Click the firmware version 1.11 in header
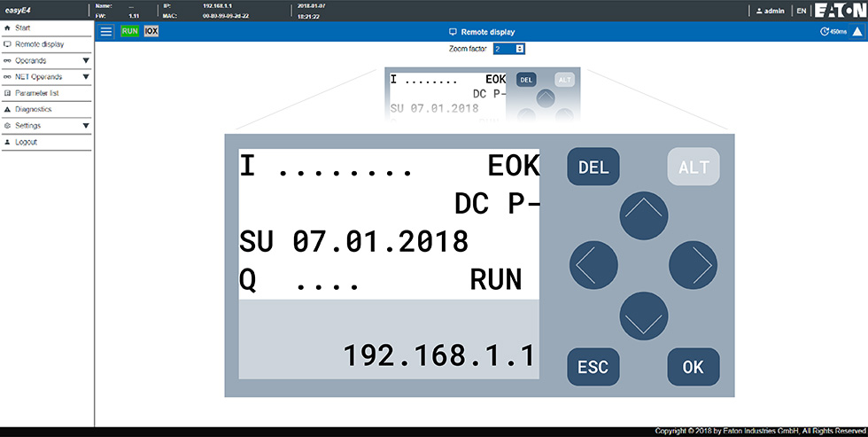Screen dimensions: 868x437 pos(134,16)
